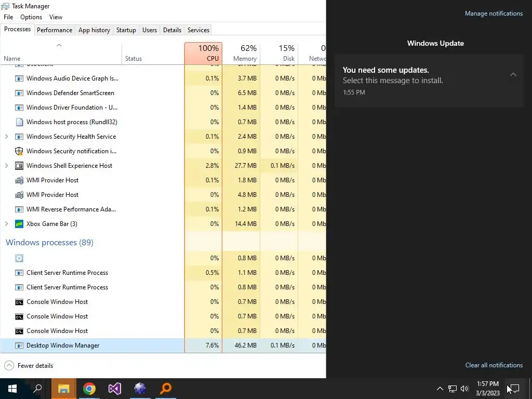Sort processes by the Memory column
Viewport: 532px width, 399px height.
point(241,54)
